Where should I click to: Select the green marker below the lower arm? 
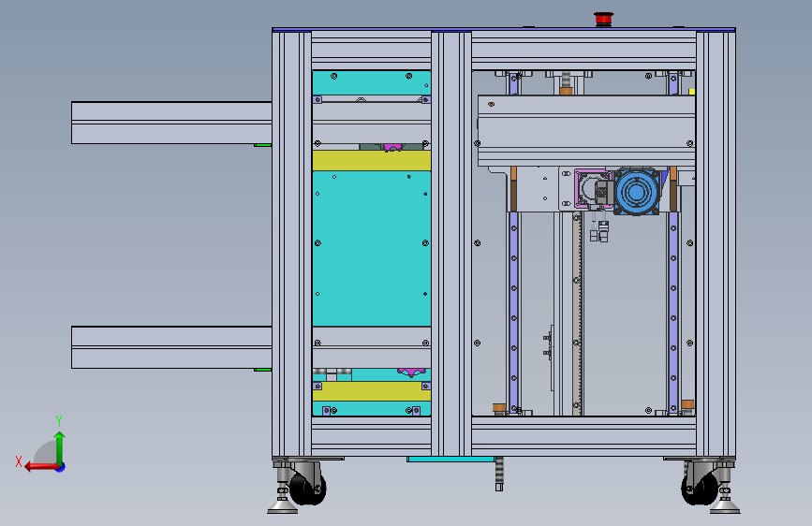click(x=262, y=370)
